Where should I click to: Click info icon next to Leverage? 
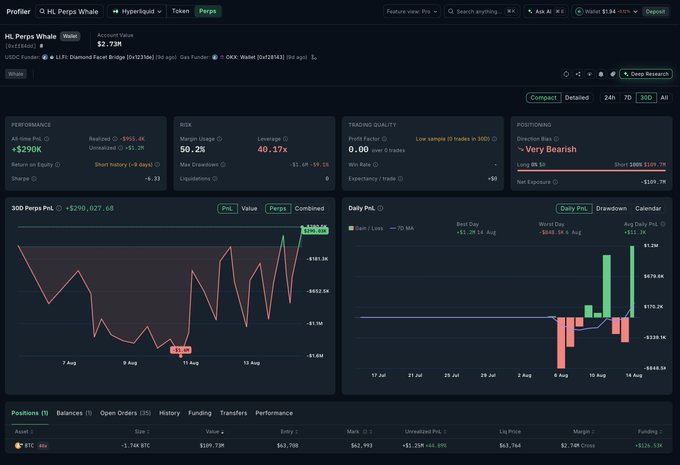pos(285,139)
